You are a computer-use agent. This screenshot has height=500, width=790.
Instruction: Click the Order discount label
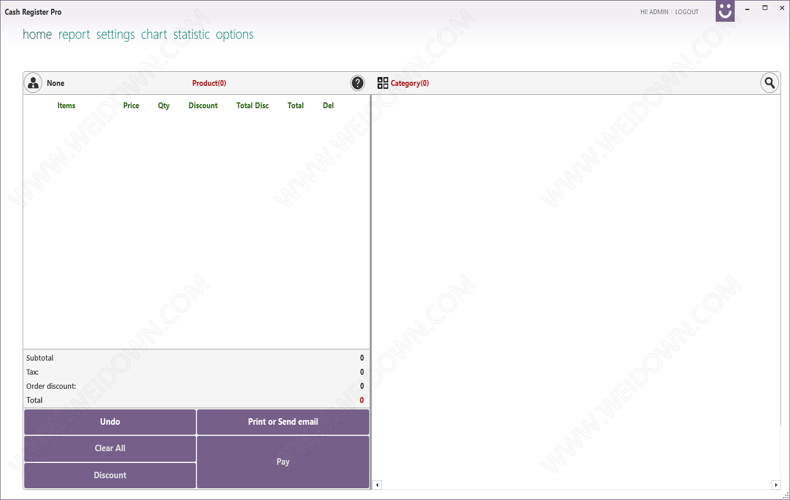[51, 386]
